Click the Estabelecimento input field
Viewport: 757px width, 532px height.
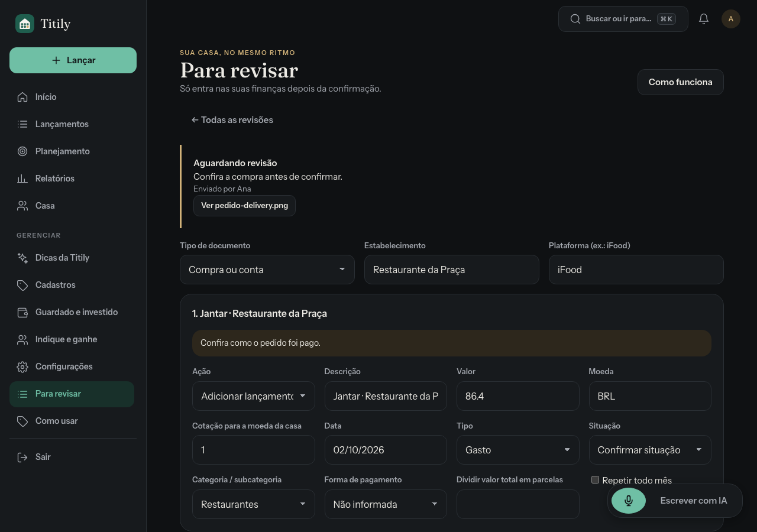(x=452, y=270)
